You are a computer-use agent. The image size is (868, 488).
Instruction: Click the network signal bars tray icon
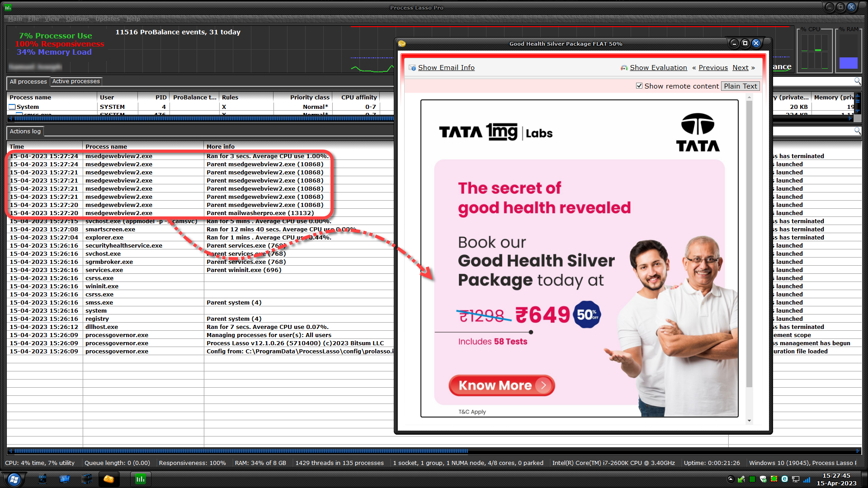pyautogui.click(x=807, y=479)
